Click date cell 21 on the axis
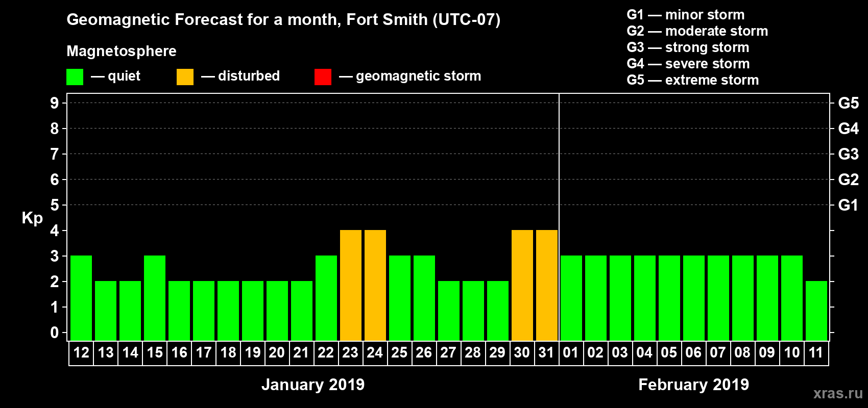 coord(302,353)
